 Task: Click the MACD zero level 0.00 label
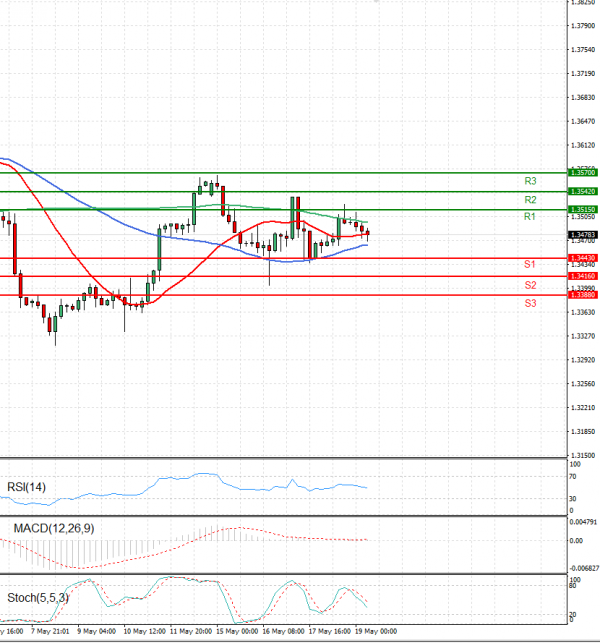pos(576,541)
